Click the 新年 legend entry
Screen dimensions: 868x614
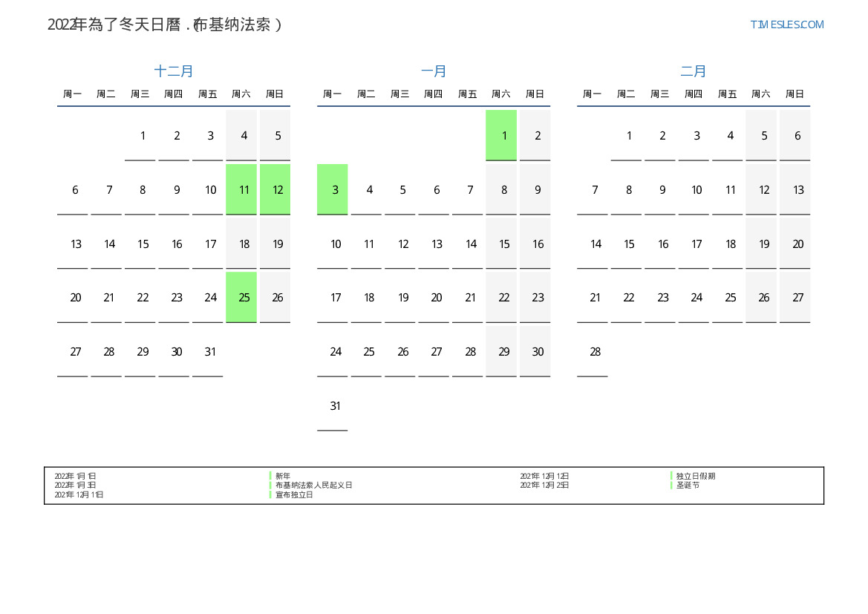283,476
